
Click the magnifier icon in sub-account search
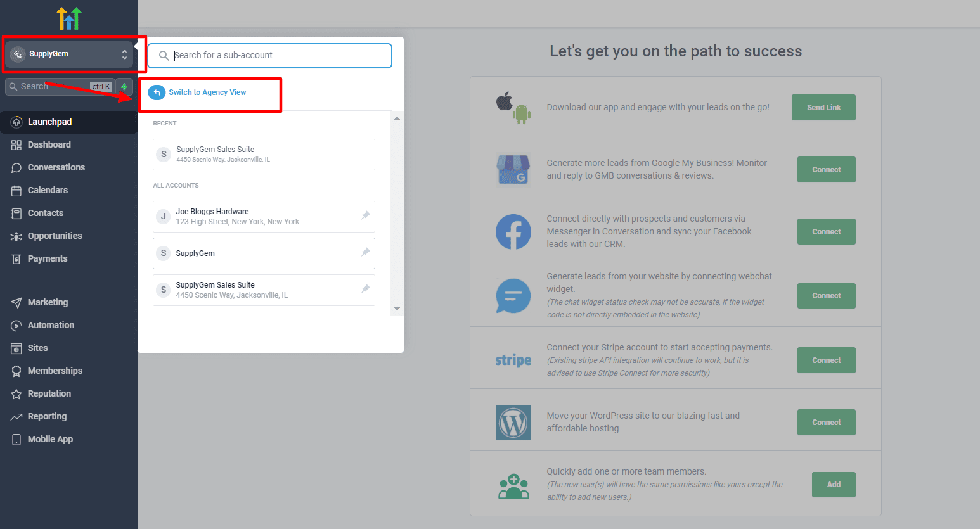[x=164, y=56]
